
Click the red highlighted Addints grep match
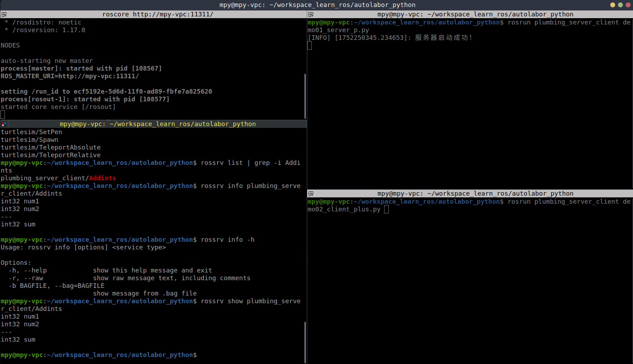click(x=102, y=178)
